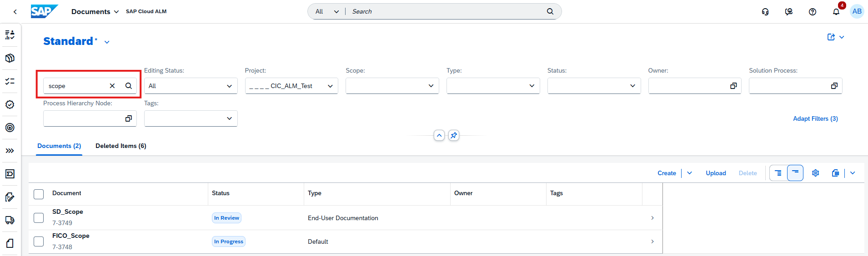Open table settings gear icon
The image size is (868, 256).
coord(815,173)
